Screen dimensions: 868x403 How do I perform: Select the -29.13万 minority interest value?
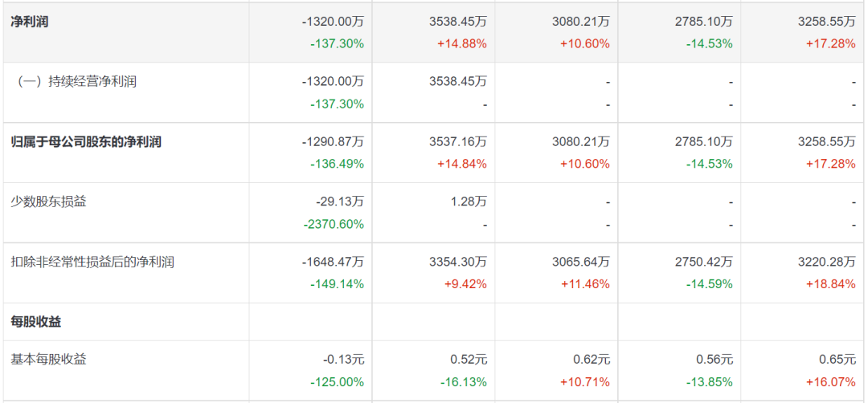341,201
